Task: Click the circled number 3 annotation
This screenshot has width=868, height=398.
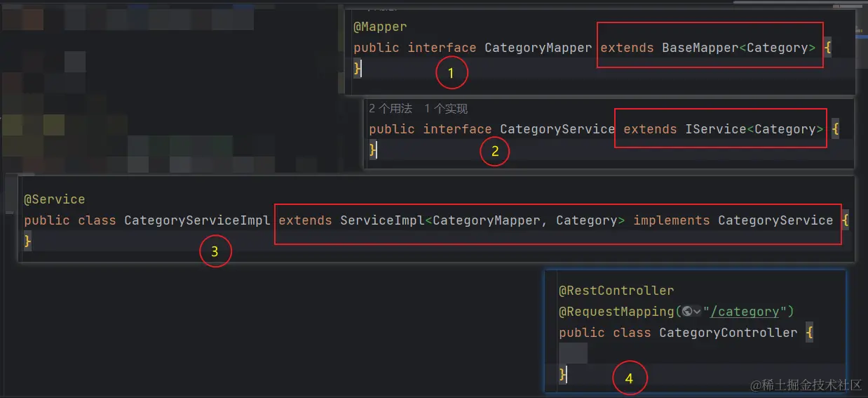Action: [x=215, y=253]
